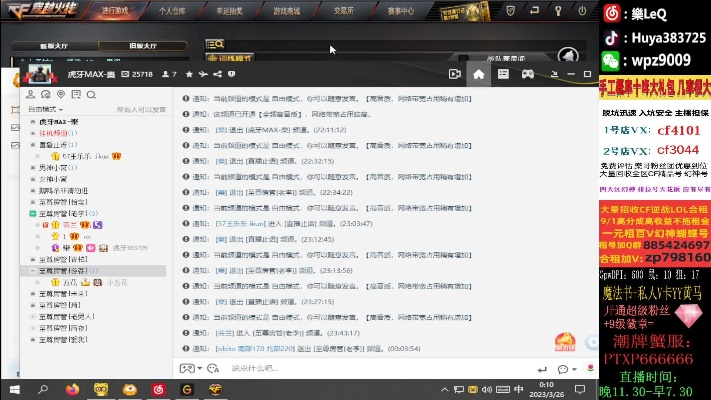Screen dimensions: 711x400
Task: Collapse the 至尊房管[老李] channel with green minus
Action: click(x=33, y=213)
